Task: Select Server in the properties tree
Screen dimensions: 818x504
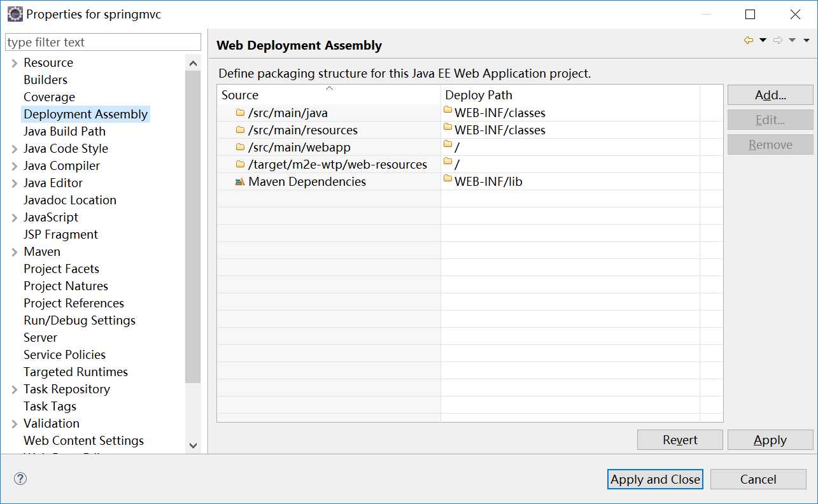Action: (x=40, y=337)
